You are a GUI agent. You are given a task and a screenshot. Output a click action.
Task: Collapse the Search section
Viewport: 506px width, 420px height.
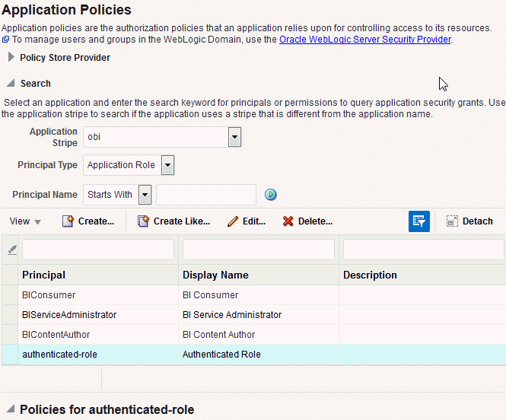(11, 84)
